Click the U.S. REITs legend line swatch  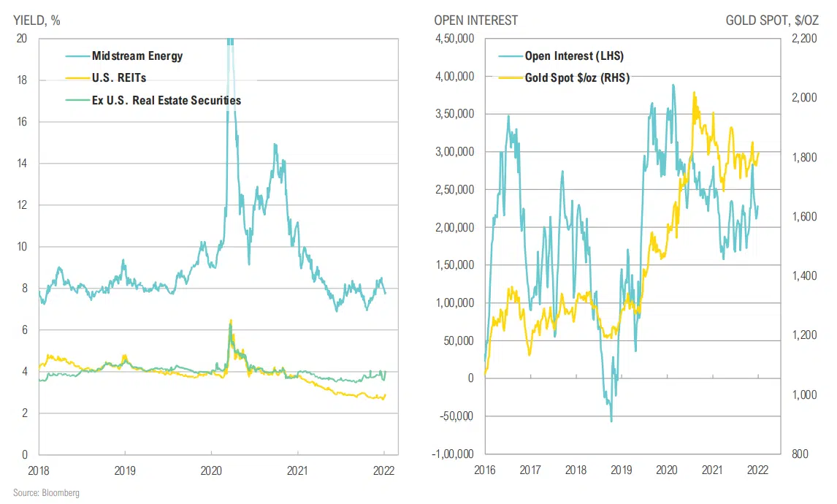pyautogui.click(x=74, y=78)
